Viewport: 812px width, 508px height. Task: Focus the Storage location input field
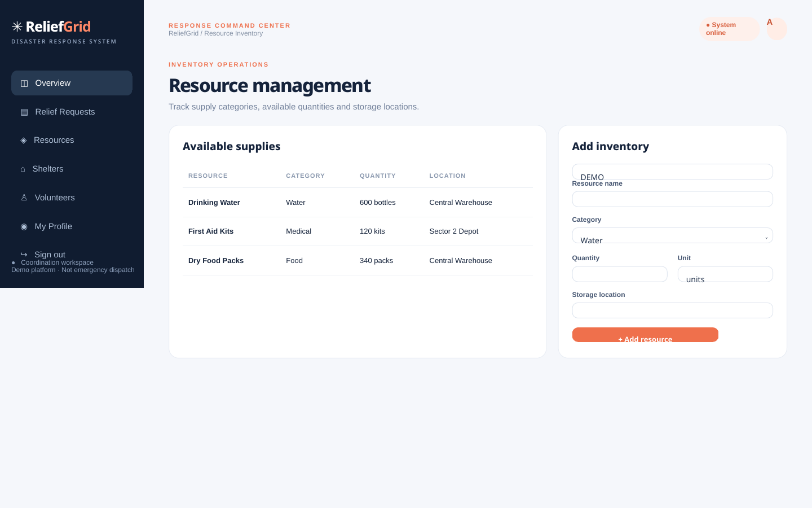(672, 310)
